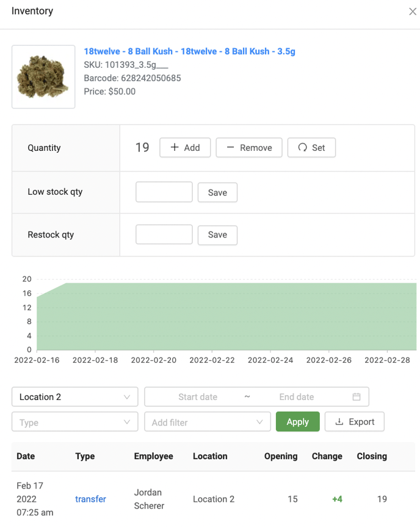This screenshot has height=527, width=420.
Task: Save the Low stock qty value
Action: click(217, 192)
